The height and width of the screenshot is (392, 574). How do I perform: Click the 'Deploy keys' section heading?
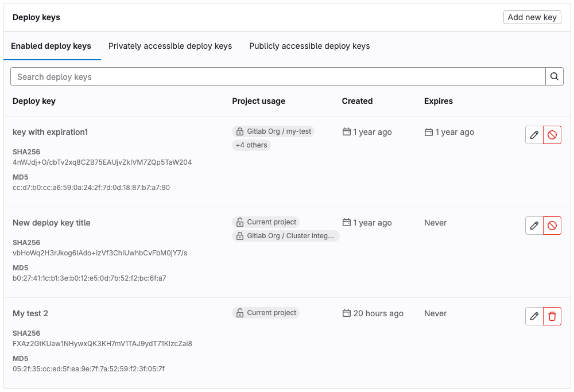pyautogui.click(x=36, y=17)
